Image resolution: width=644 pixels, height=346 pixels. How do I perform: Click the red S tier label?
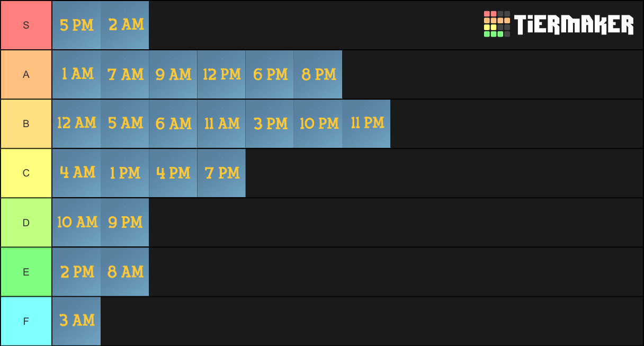pyautogui.click(x=26, y=25)
